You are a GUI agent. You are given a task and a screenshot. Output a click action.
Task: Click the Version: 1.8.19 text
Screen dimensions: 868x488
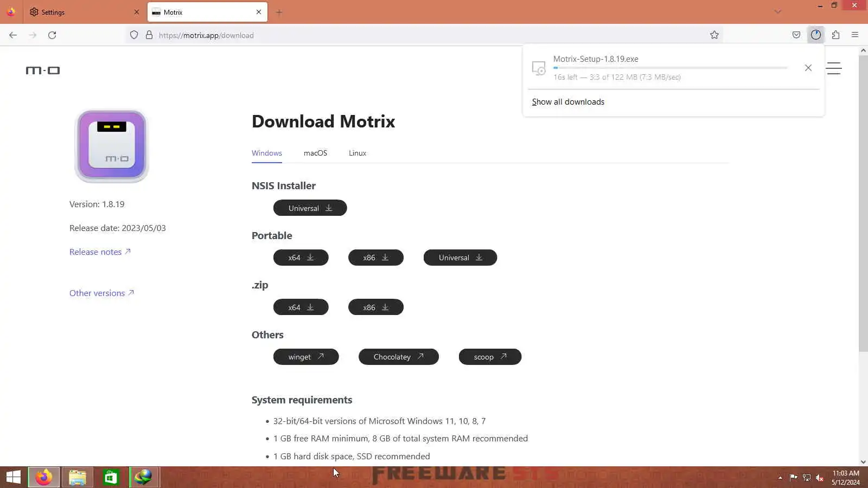coord(97,204)
